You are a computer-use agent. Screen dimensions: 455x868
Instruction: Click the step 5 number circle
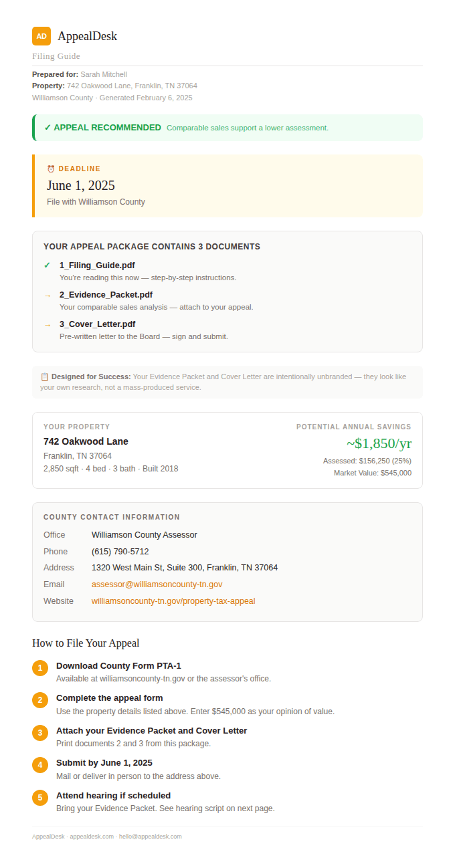coord(40,798)
